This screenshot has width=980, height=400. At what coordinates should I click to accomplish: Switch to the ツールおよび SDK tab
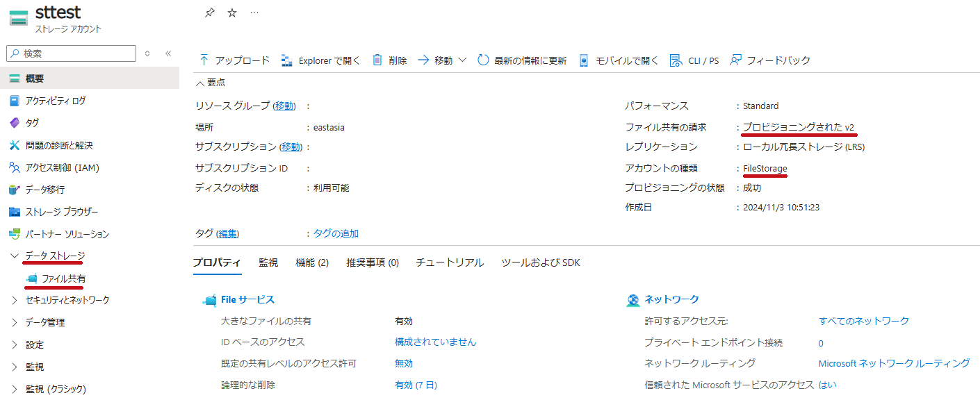(541, 262)
